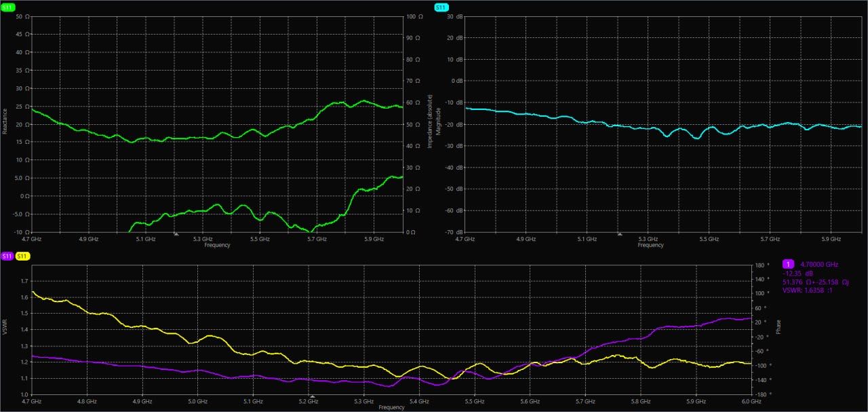The height and width of the screenshot is (412, 868).
Task: Select the yellow S11 trace badge
Action: tap(22, 256)
